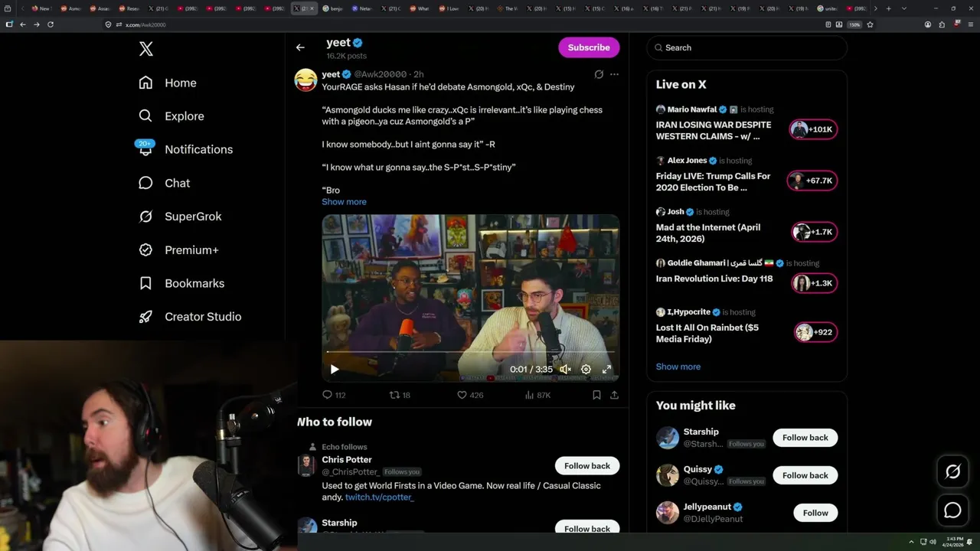
Task: Click the Grok icon on yeet's post
Action: (x=599, y=74)
